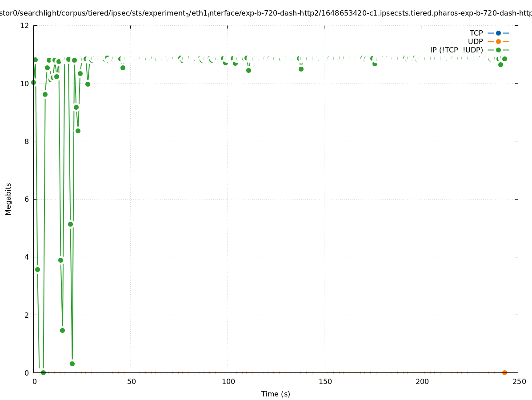Click the green point just above zero near 20s
Screen dimensions: 532x400
[x=72, y=364]
